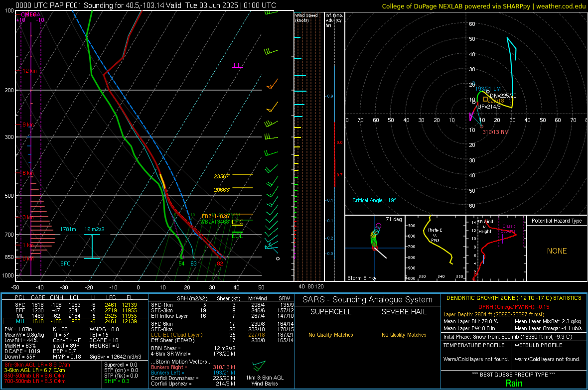Click the 71 deg slinky tilt value

click(394, 219)
